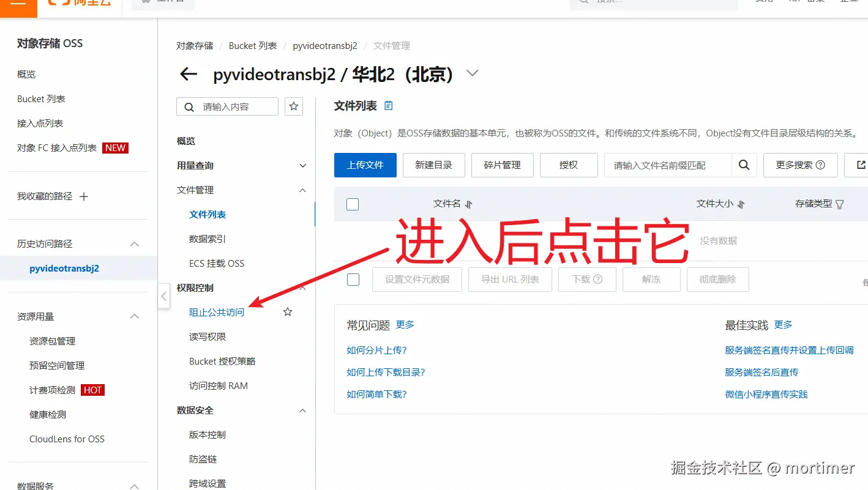Open 微信小程序直传实践 link
The width and height of the screenshot is (868, 490).
[x=766, y=394]
